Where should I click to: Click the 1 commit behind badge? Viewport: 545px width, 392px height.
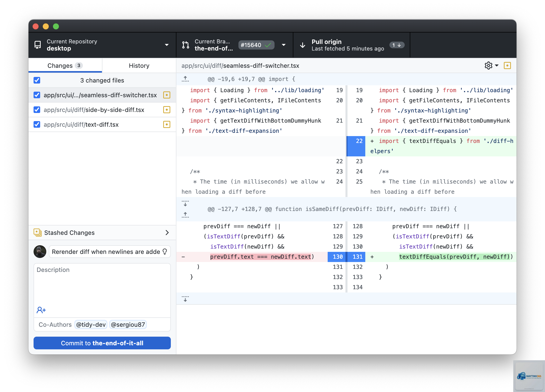(x=397, y=45)
